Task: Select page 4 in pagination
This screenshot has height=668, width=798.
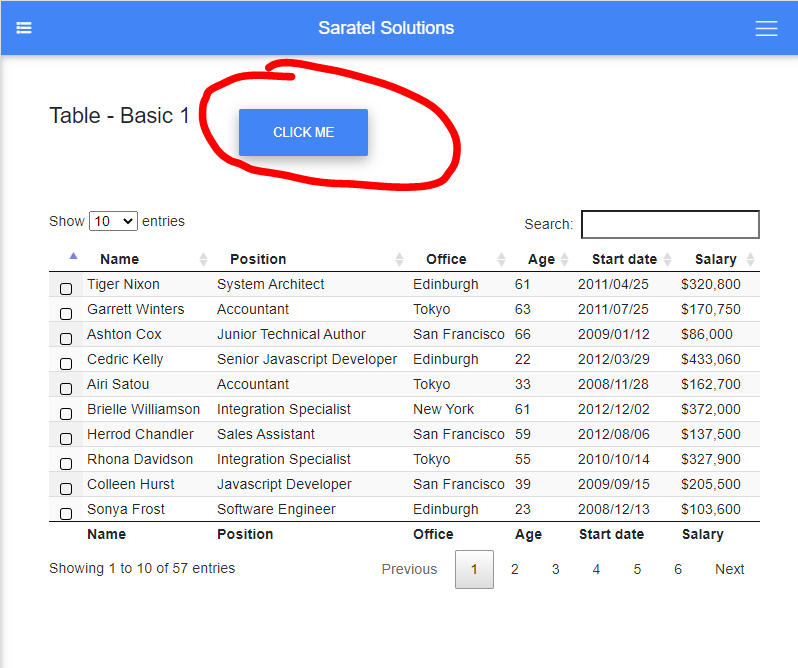Action: pos(596,569)
